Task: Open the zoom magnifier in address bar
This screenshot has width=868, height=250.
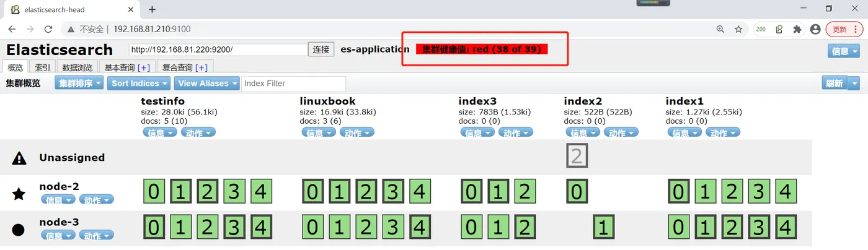Action: tap(720, 29)
